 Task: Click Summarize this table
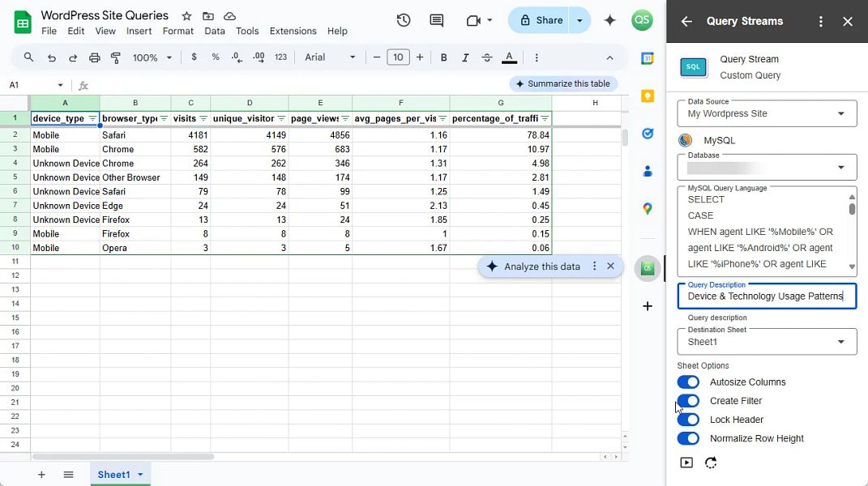563,83
